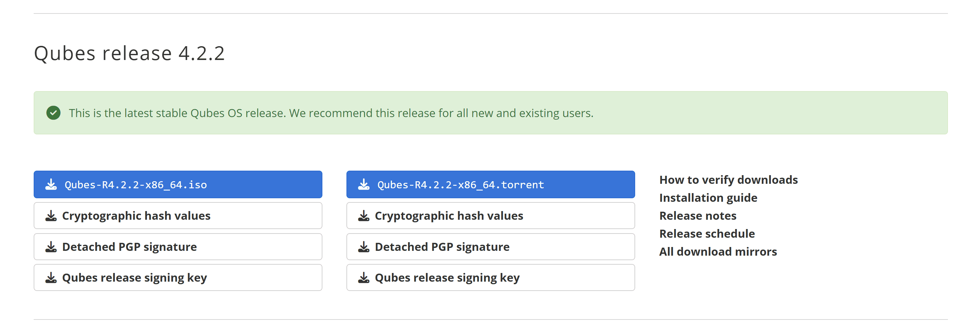Click download icon beside torrent Detached PGP signature
The image size is (980, 332).
pyautogui.click(x=364, y=247)
